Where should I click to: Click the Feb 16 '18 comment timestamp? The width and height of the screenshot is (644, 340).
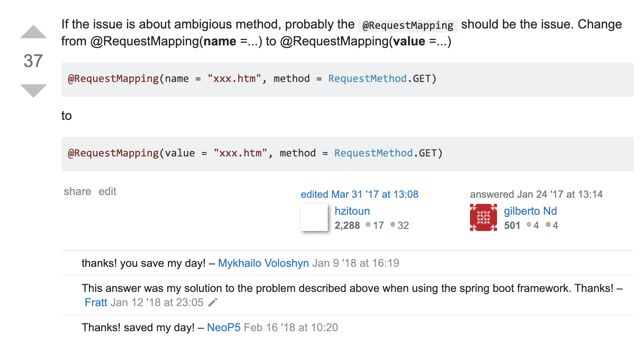click(x=291, y=327)
